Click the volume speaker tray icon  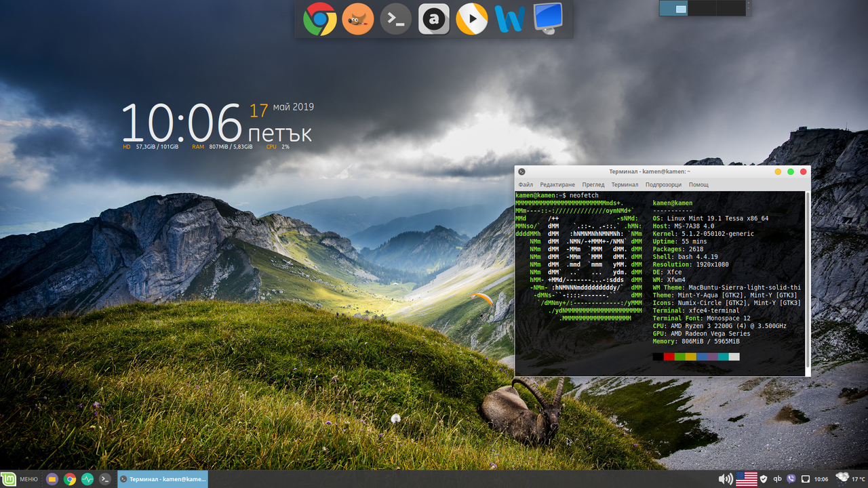726,479
